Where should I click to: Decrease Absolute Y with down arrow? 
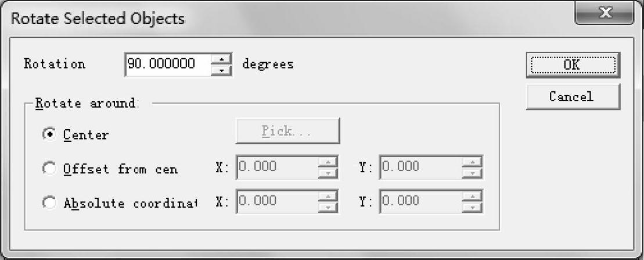pyautogui.click(x=472, y=208)
